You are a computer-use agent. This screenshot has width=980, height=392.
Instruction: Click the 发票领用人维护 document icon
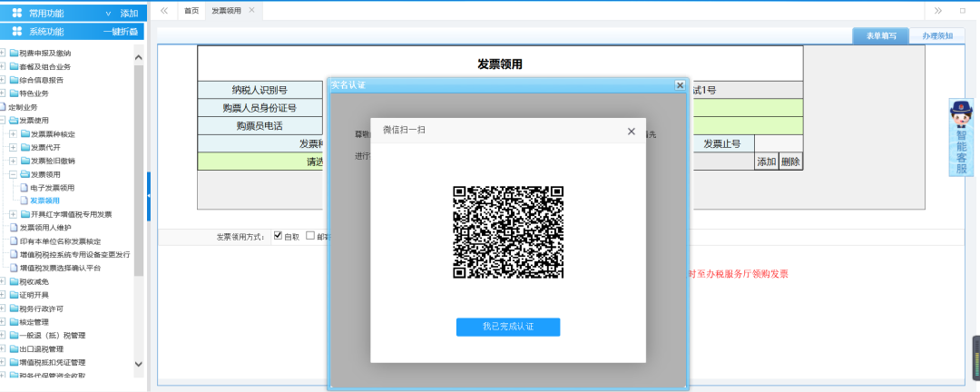click(14, 228)
